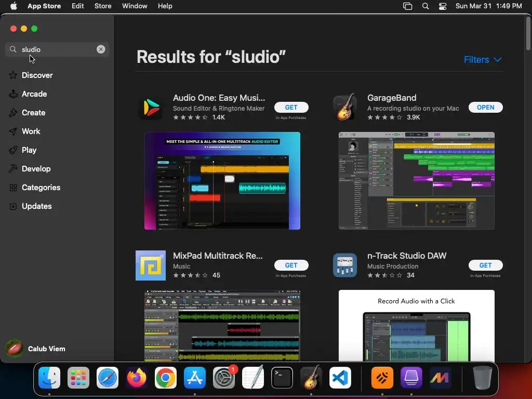Open System Settings from the Dock
This screenshot has height=399, width=532.
click(224, 378)
